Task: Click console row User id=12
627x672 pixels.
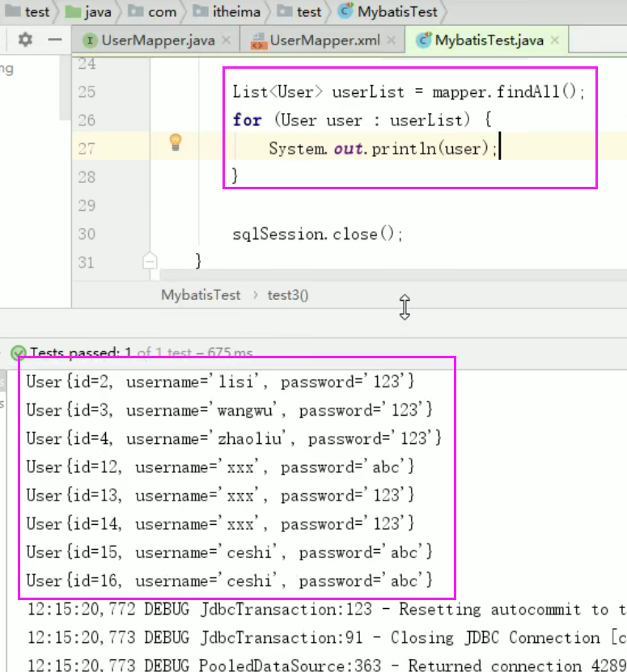Action: pyautogui.click(x=220, y=467)
